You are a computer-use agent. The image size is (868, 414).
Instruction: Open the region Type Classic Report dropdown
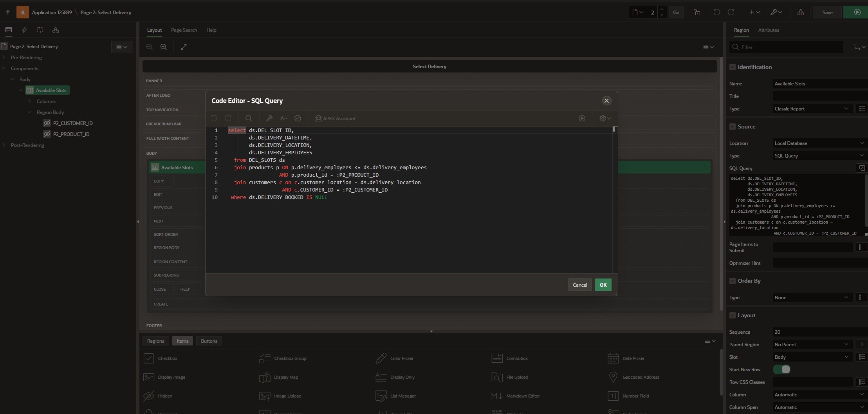click(x=812, y=108)
